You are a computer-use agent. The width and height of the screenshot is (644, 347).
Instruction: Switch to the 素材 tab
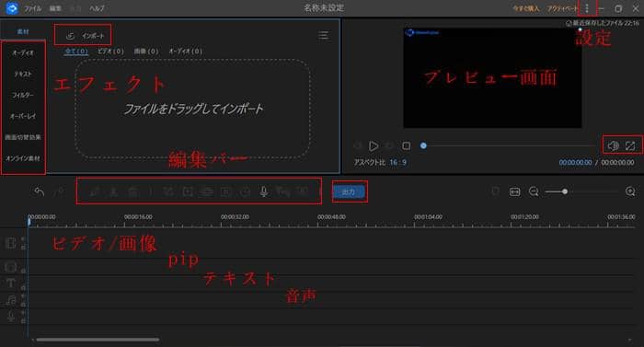coord(23,31)
